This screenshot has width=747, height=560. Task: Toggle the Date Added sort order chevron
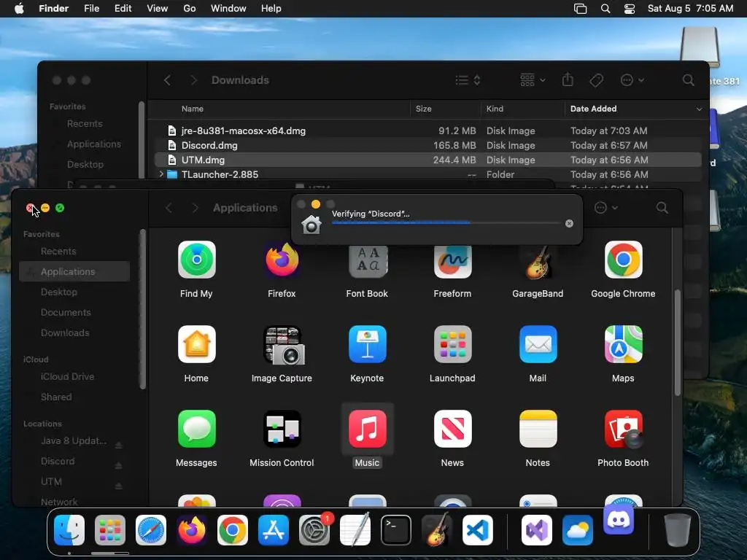(x=699, y=109)
